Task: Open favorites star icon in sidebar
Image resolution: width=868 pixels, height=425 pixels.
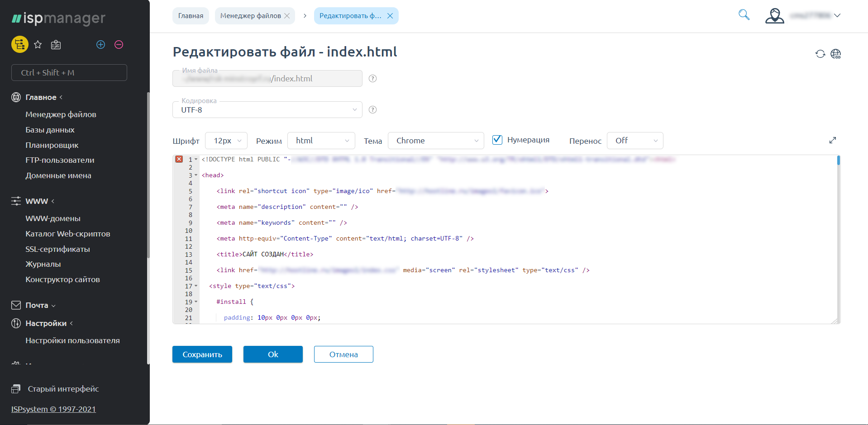Action: (38, 44)
